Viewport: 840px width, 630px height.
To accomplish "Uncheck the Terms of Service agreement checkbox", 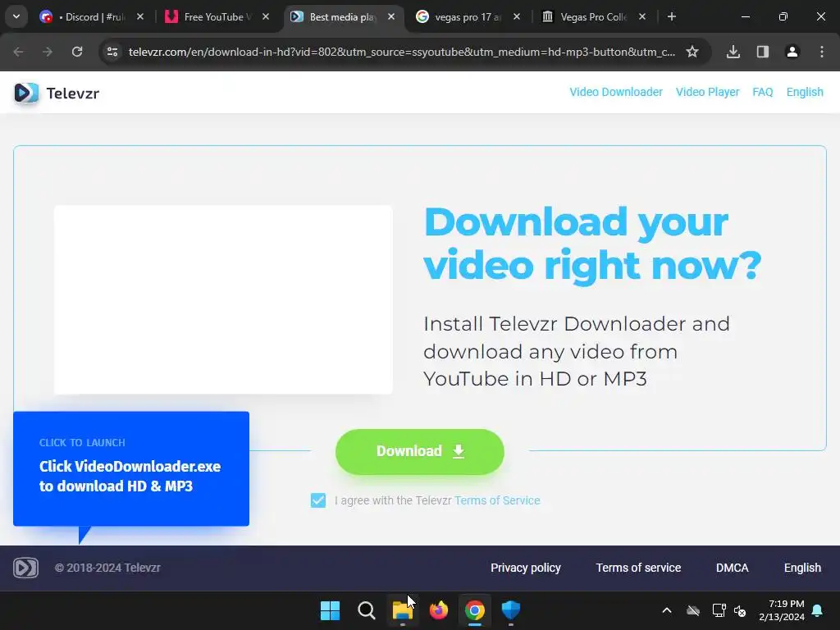I will 318,500.
